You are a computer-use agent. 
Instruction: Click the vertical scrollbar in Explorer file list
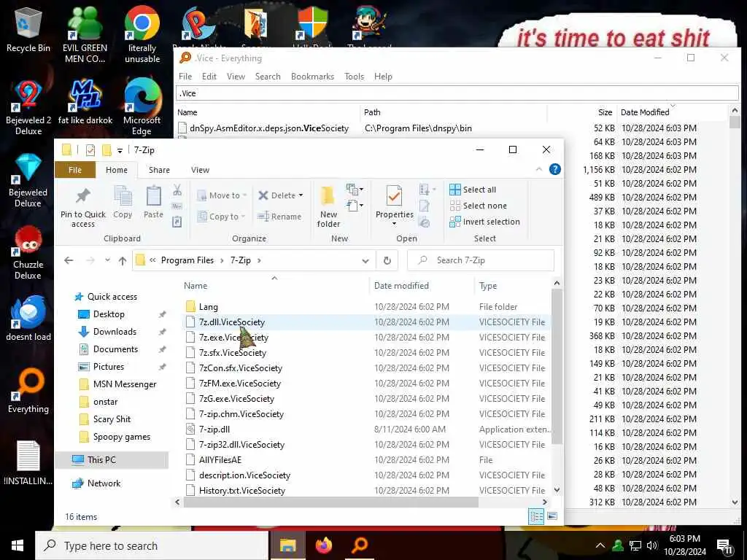click(x=557, y=367)
